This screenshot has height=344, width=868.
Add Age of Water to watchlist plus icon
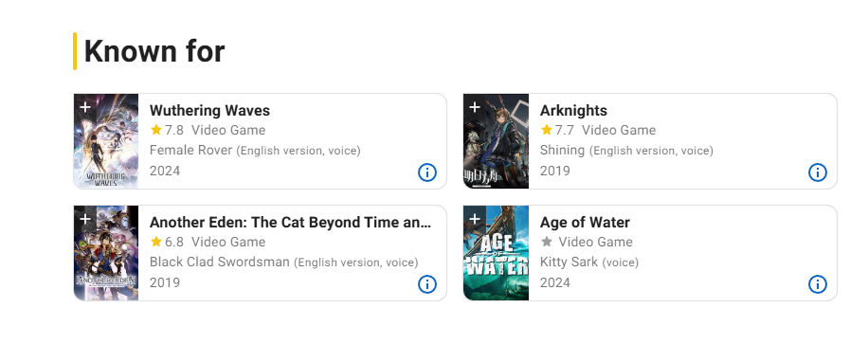475,218
